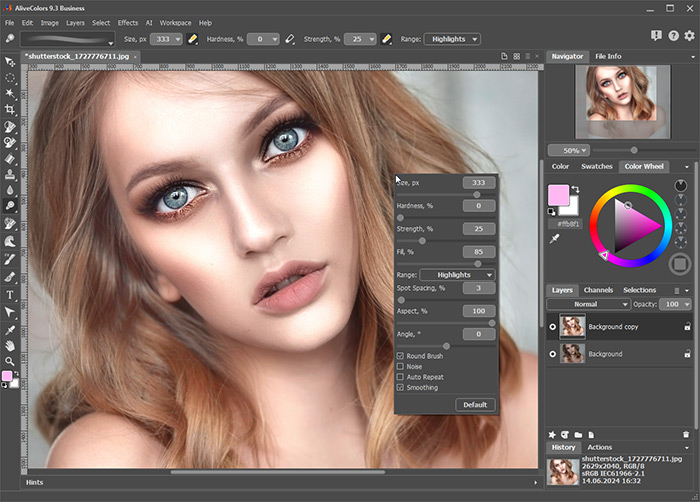Image resolution: width=700 pixels, height=502 pixels.
Task: Create a new layer group via folder icon
Action: click(578, 435)
